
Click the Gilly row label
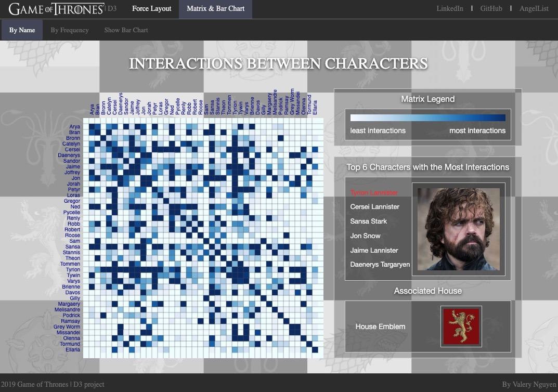point(75,298)
